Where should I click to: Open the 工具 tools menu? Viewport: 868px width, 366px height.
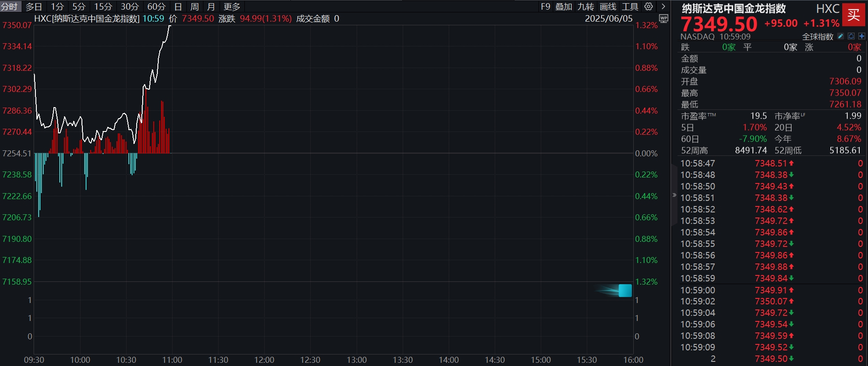pyautogui.click(x=630, y=6)
